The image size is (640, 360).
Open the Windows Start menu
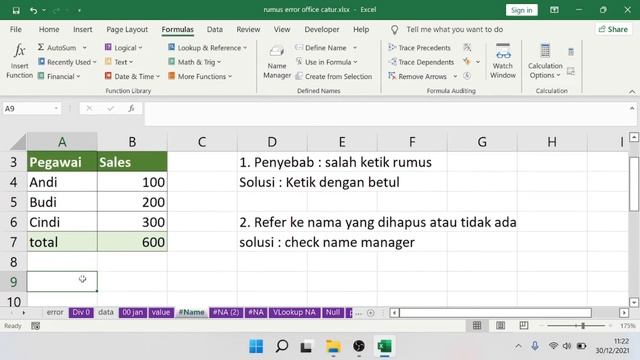click(256, 346)
